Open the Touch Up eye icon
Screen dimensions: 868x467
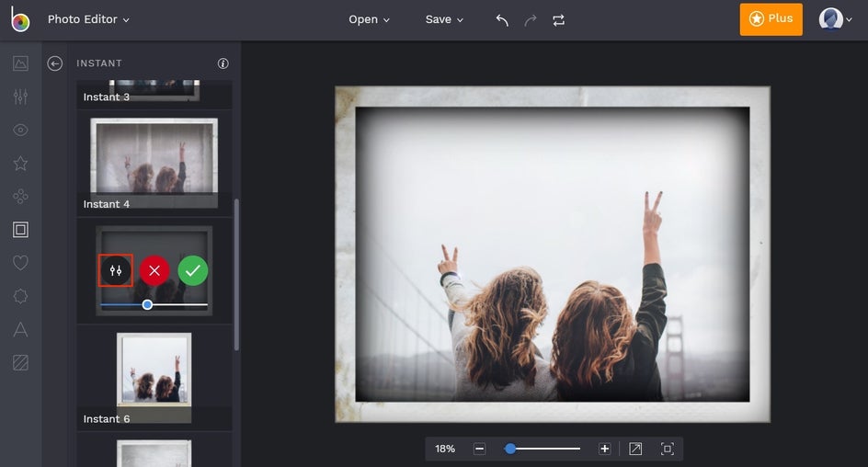pos(20,130)
